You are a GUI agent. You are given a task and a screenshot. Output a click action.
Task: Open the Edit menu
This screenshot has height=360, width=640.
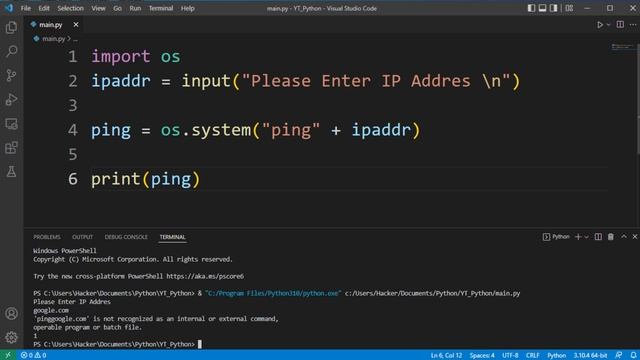click(44, 8)
